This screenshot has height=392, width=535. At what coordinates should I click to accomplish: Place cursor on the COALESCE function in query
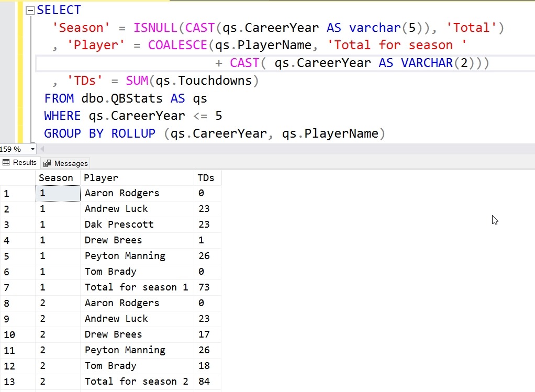(177, 45)
